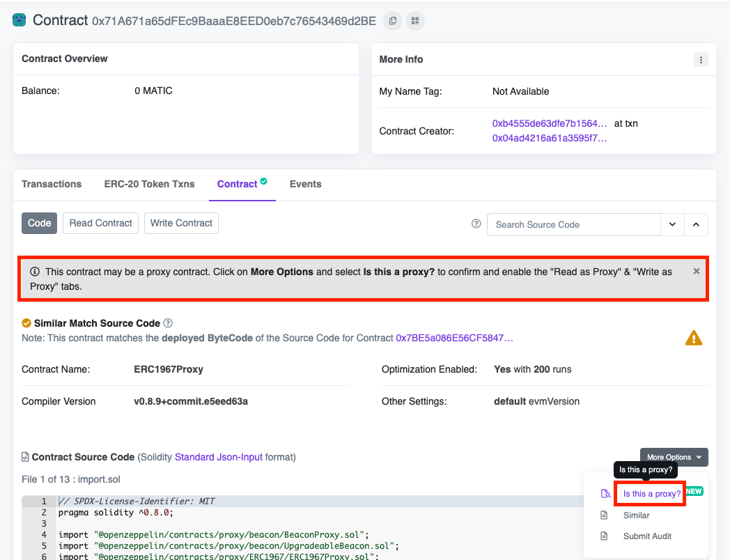Open the More Options dropdown
Screen dimensions: 730x560
click(x=674, y=457)
